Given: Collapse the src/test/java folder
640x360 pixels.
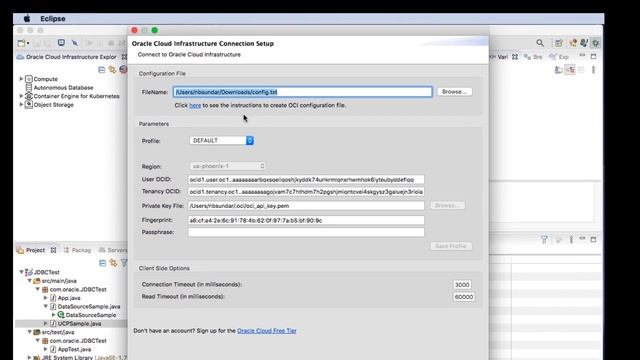Looking at the screenshot, I should click(x=29, y=332).
